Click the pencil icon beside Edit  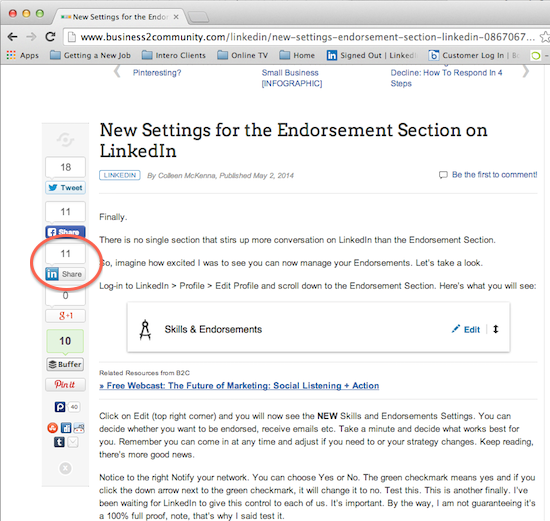tap(456, 329)
